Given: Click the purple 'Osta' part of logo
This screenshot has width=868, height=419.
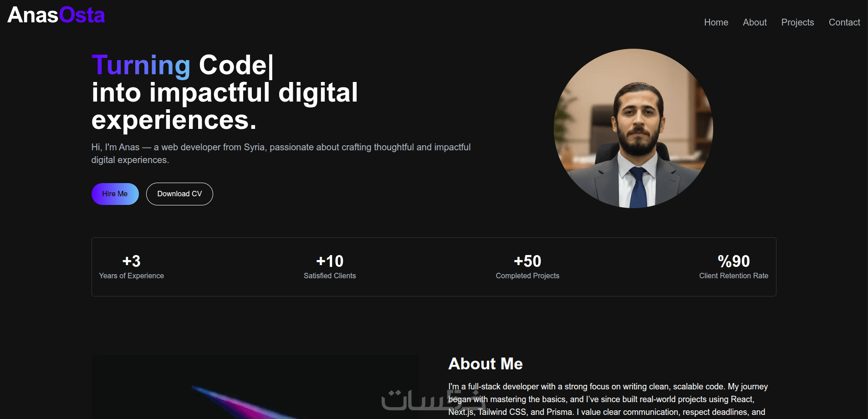Looking at the screenshot, I should (82, 15).
